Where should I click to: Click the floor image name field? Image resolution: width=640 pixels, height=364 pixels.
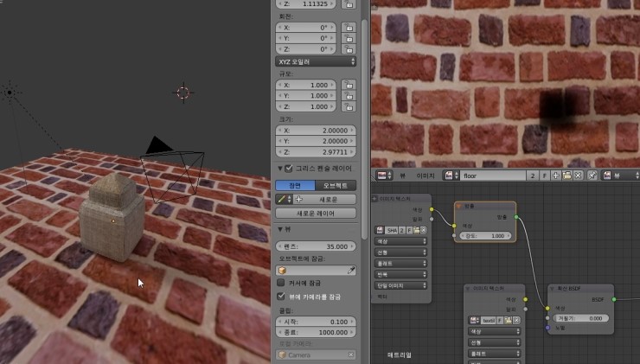[493, 176]
